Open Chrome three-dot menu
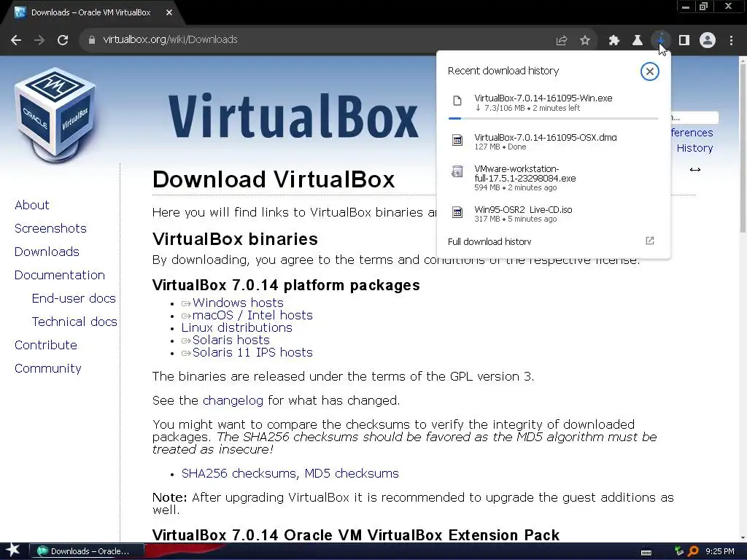The height and width of the screenshot is (560, 747). (731, 41)
